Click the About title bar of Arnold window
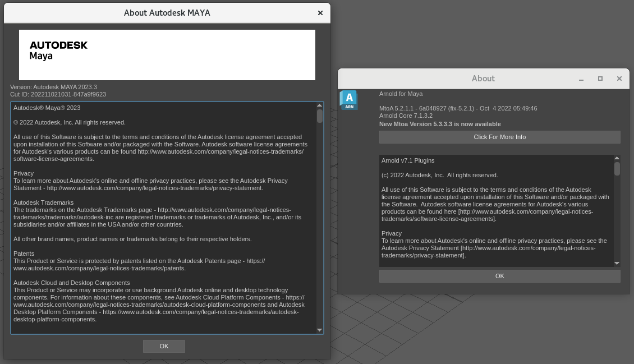Image resolution: width=634 pixels, height=364 pixels. (483, 79)
